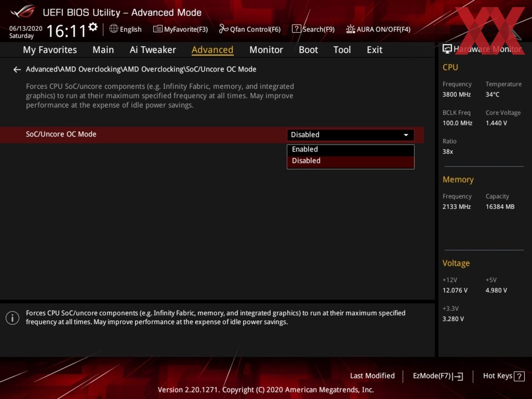Click Ratio value 38x

click(448, 152)
